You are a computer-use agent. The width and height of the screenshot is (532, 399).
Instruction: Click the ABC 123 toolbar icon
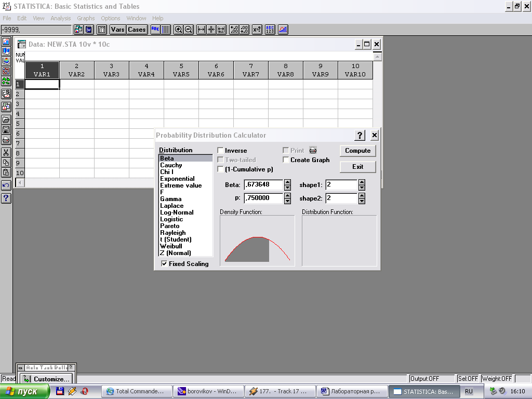point(270,30)
